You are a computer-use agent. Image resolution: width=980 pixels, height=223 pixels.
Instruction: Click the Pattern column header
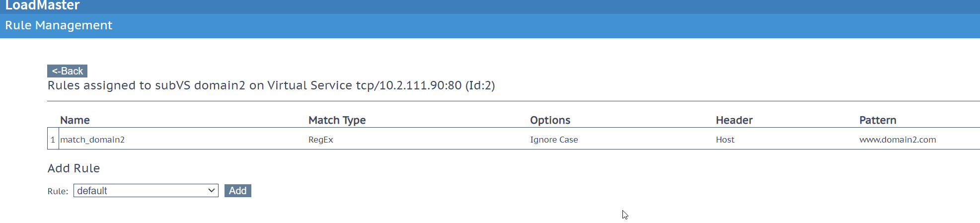click(878, 120)
